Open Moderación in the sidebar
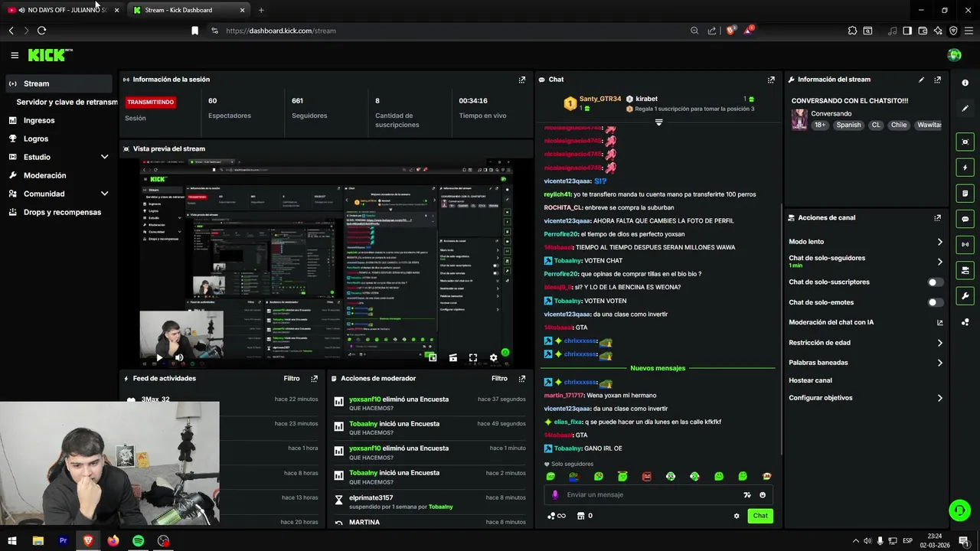Image resolution: width=980 pixels, height=551 pixels. coord(44,175)
